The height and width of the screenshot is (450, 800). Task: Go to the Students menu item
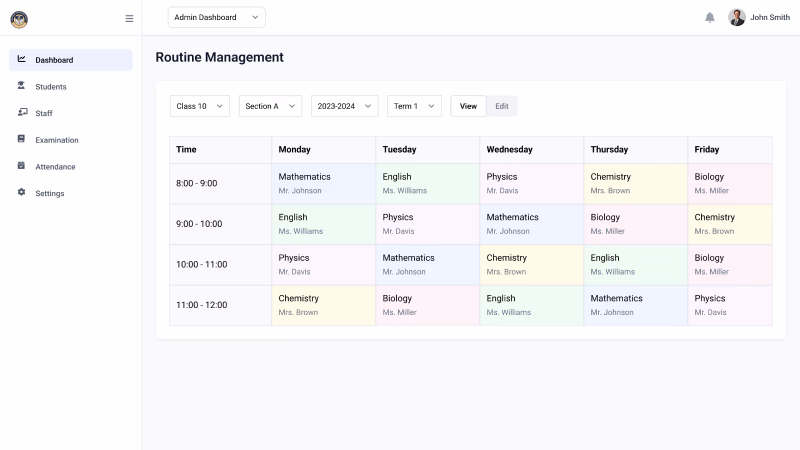(x=71, y=87)
